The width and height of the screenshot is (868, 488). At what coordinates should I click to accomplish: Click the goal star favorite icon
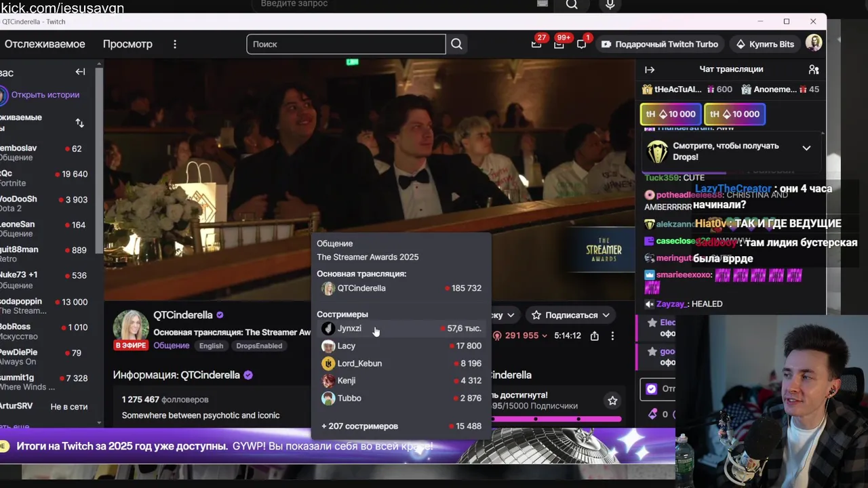pyautogui.click(x=612, y=401)
